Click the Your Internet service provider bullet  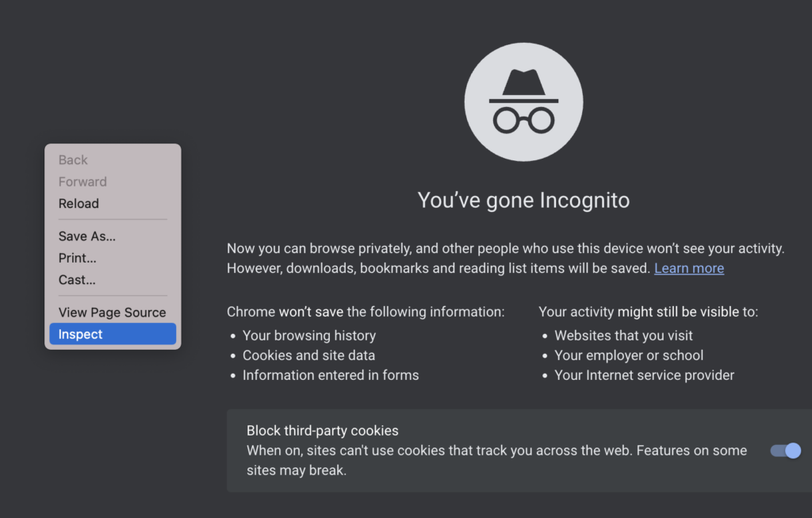(x=644, y=375)
